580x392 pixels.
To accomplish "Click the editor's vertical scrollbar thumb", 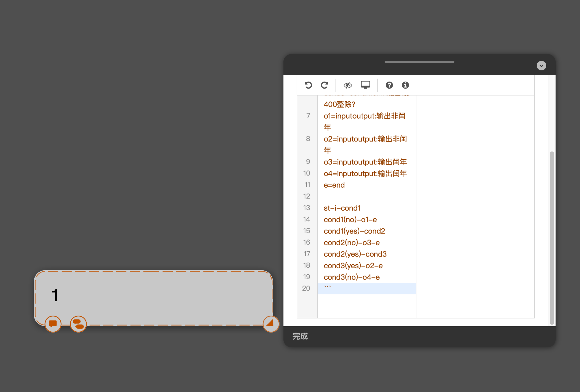I will coord(552,238).
